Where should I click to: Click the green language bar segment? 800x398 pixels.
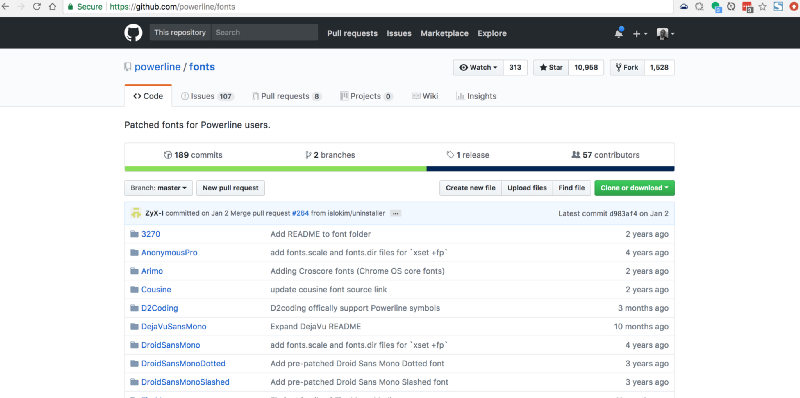(276, 168)
